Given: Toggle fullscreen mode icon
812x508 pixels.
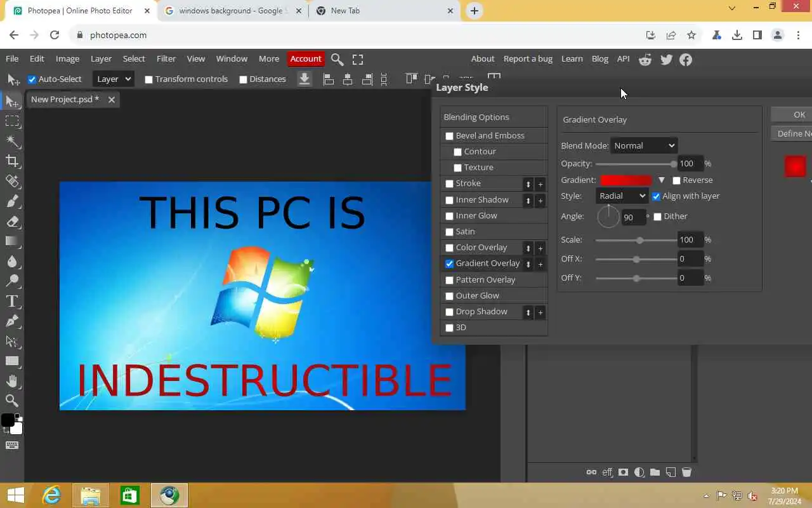Looking at the screenshot, I should click(358, 59).
